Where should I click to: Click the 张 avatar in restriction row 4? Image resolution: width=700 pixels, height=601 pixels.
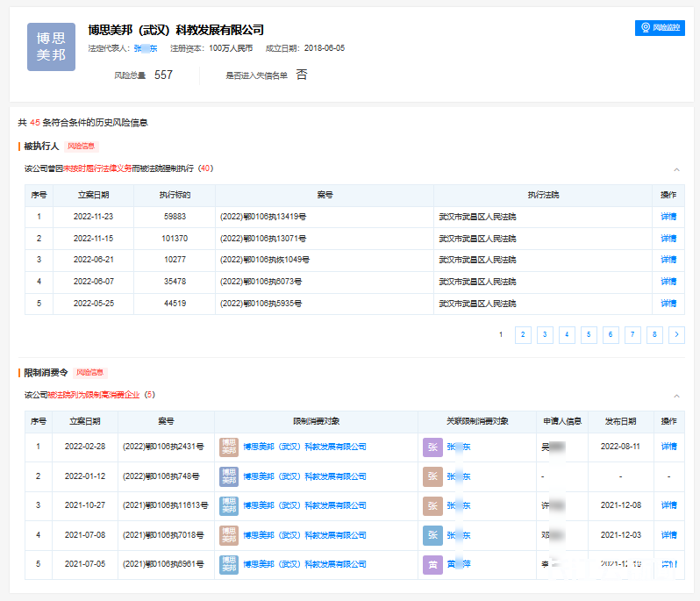pyautogui.click(x=432, y=535)
